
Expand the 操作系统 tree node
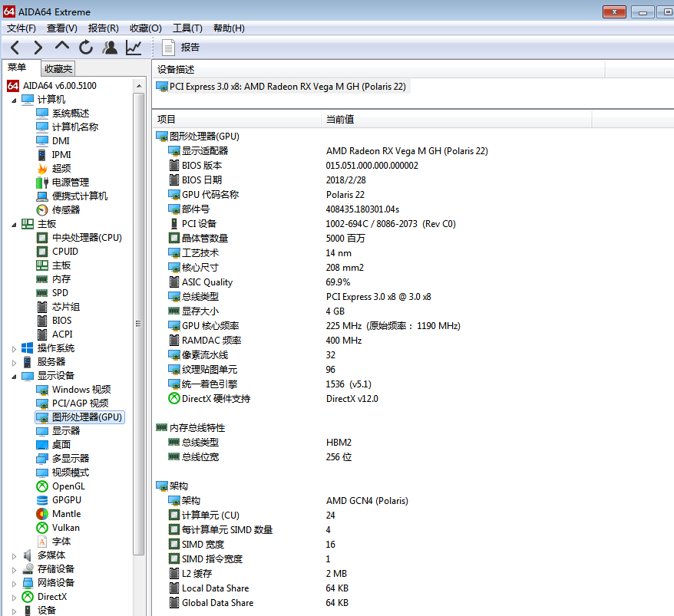[x=14, y=349]
